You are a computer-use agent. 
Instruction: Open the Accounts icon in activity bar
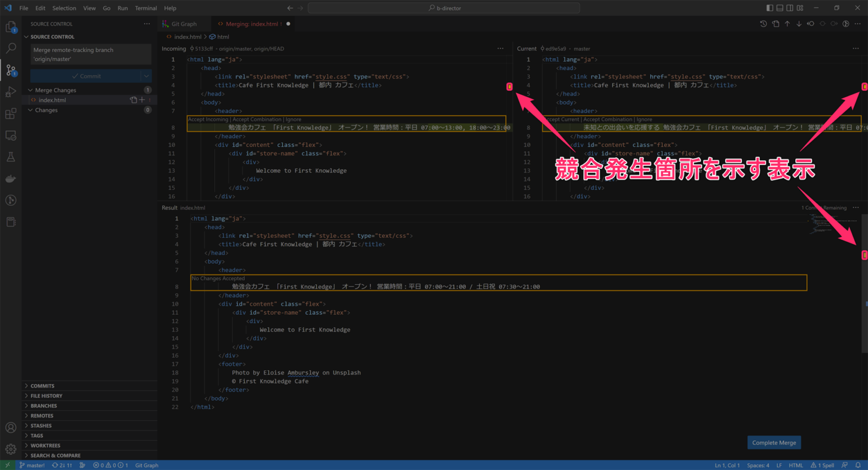(11, 428)
